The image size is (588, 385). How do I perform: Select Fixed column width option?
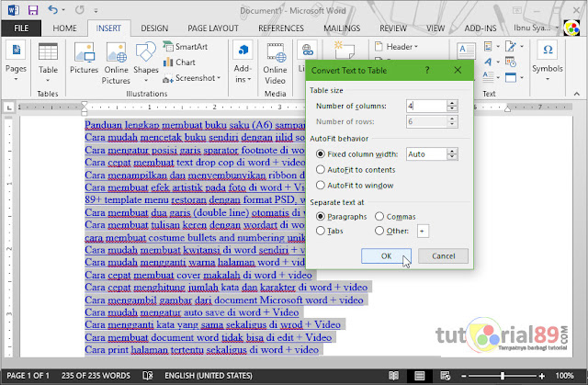[357, 154]
